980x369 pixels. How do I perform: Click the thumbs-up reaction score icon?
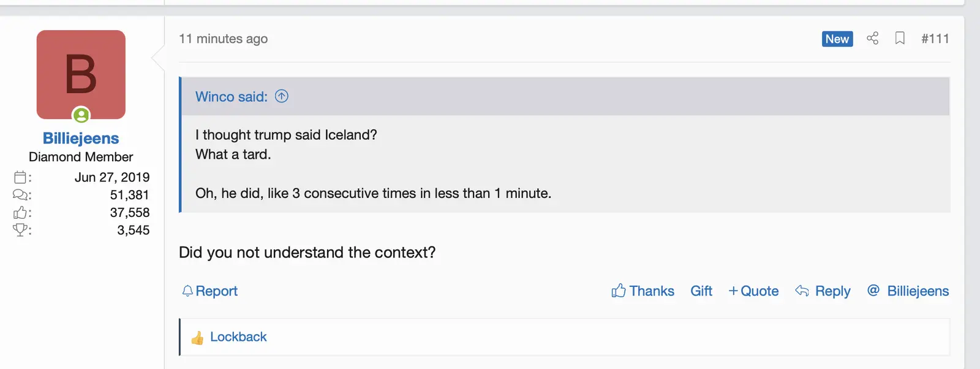(20, 213)
